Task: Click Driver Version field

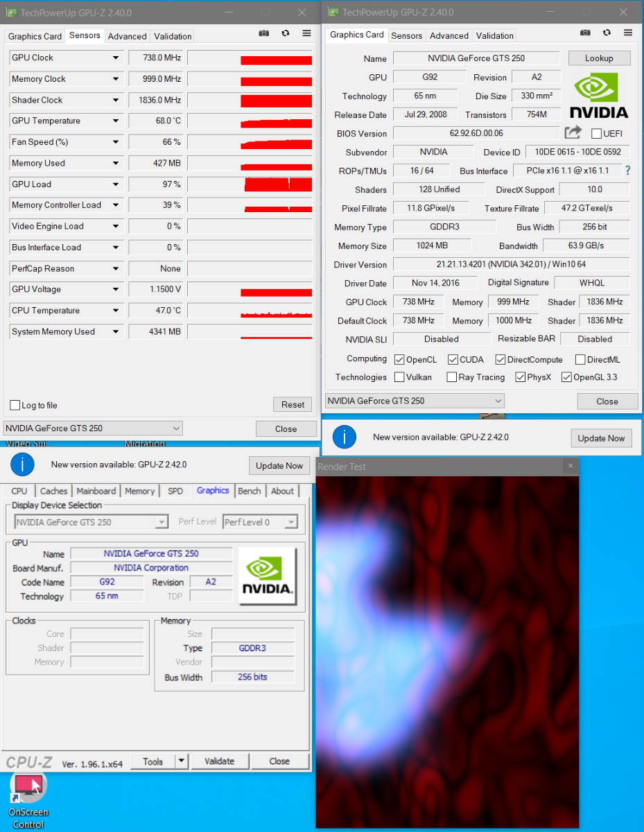Action: (x=512, y=264)
